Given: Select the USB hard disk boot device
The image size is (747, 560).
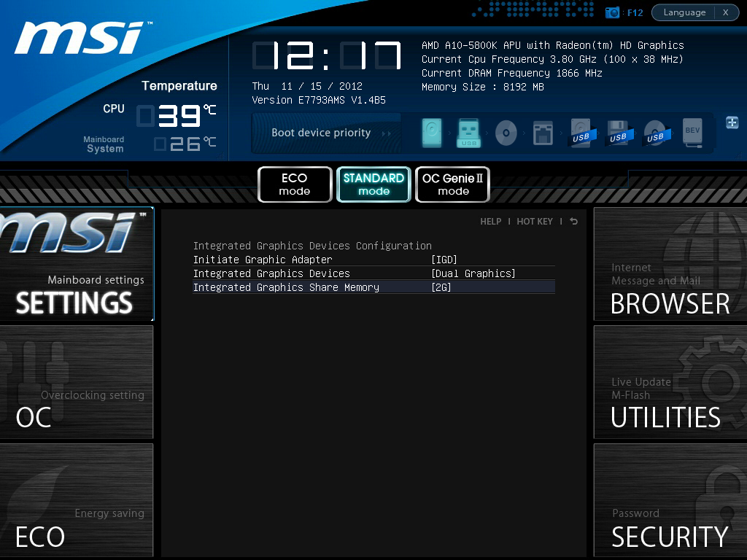Looking at the screenshot, I should point(581,133).
